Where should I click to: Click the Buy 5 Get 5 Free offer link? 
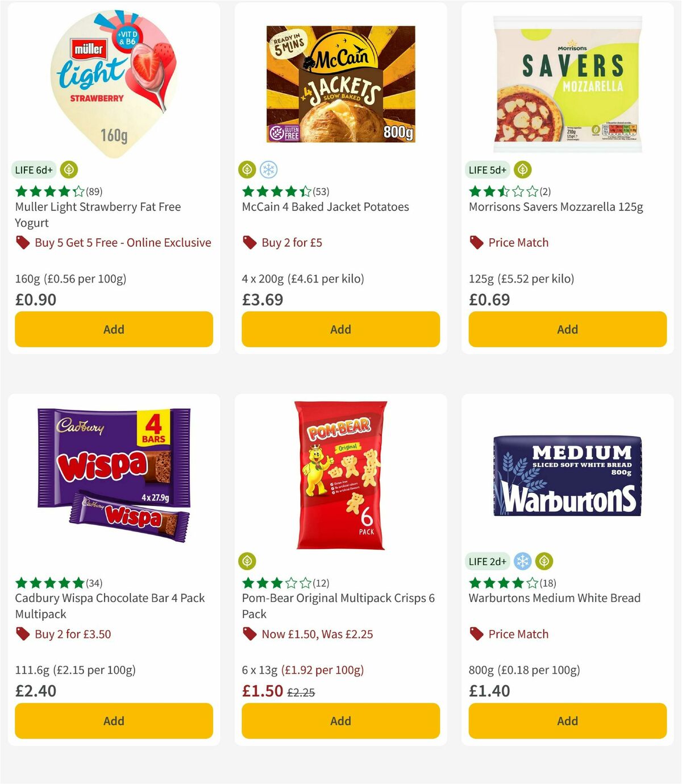pyautogui.click(x=123, y=242)
